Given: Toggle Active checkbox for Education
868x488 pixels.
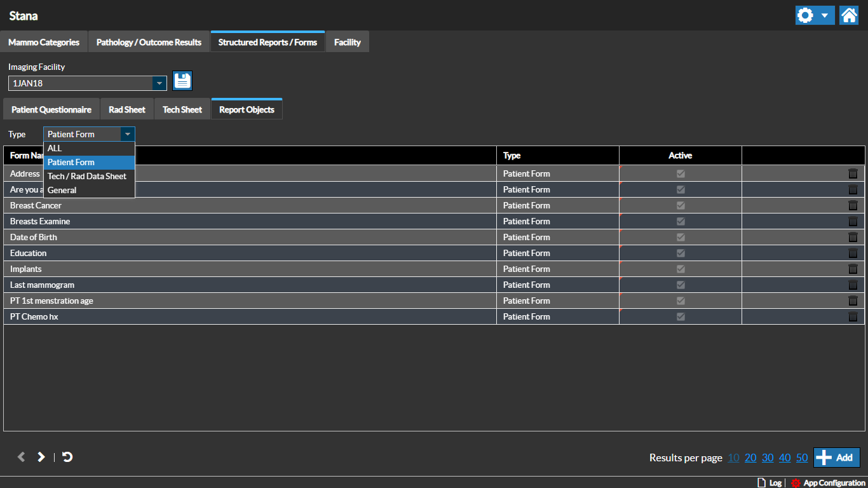Looking at the screenshot, I should (x=681, y=253).
